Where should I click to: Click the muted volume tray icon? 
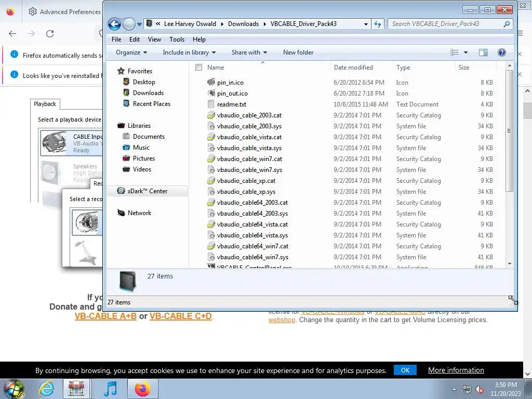480,389
